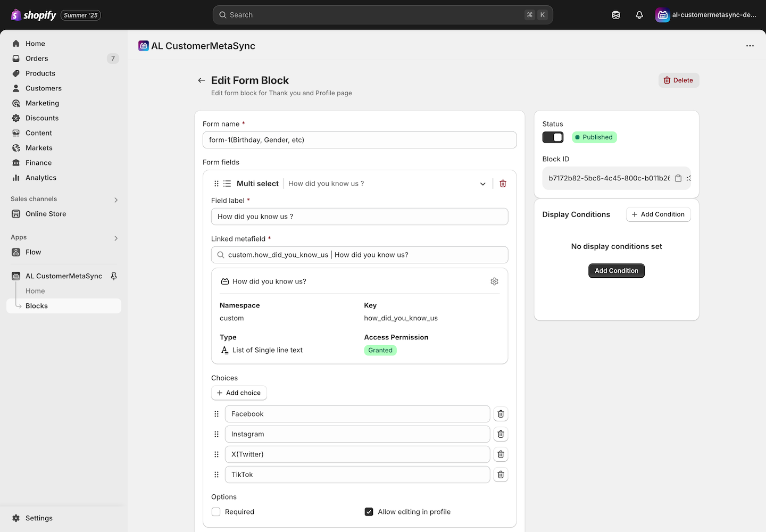Edit the Instagram choice text field
This screenshot has width=766, height=532.
tap(357, 434)
